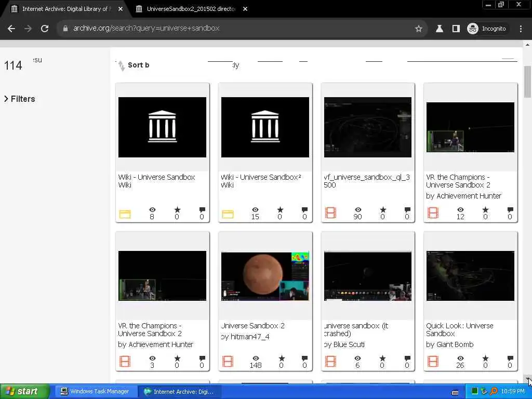This screenshot has height=399, width=532.
Task: View site info via the padlock icon
Action: click(65, 29)
